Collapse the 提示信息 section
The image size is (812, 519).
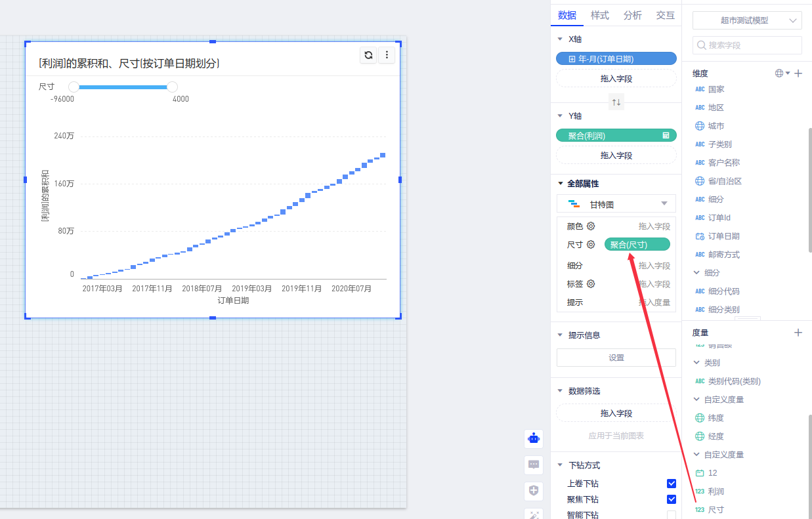pos(560,335)
